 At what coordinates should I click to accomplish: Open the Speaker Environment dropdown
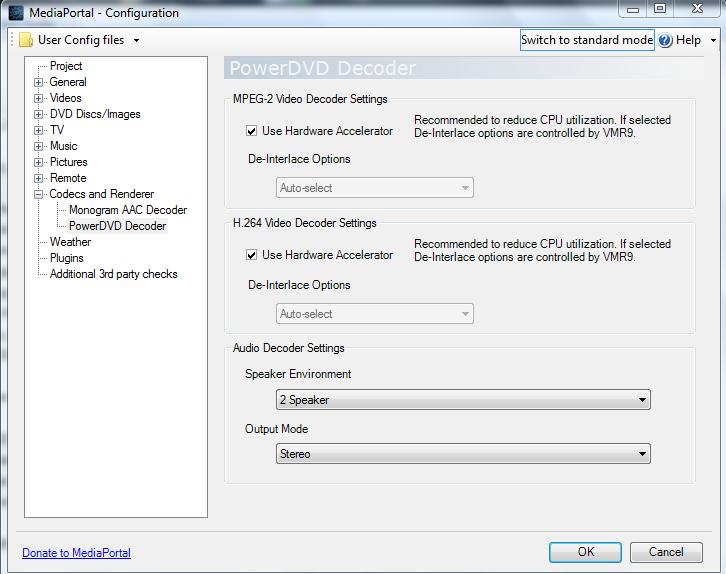pos(463,400)
